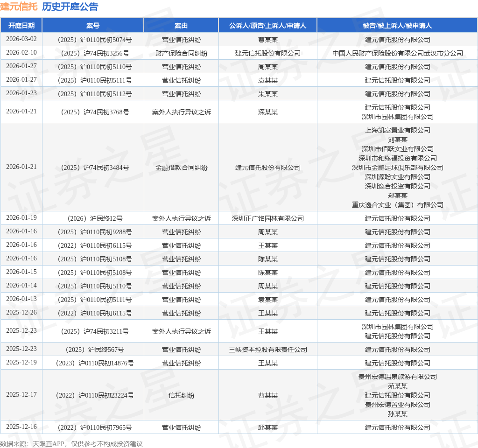Viewport: 478px width, 448px height.
Task: Click the 金融借款合同纠纷 cell
Action: (182, 168)
